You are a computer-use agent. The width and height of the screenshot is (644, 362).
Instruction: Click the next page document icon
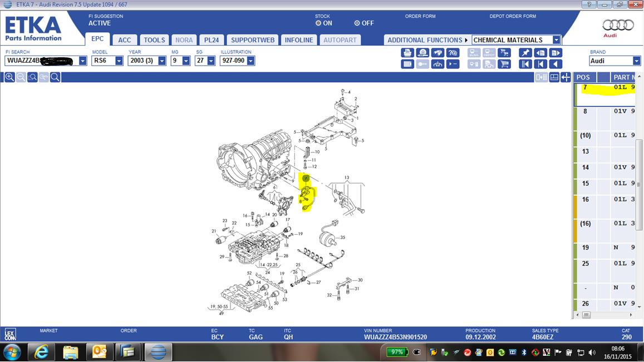point(555,53)
